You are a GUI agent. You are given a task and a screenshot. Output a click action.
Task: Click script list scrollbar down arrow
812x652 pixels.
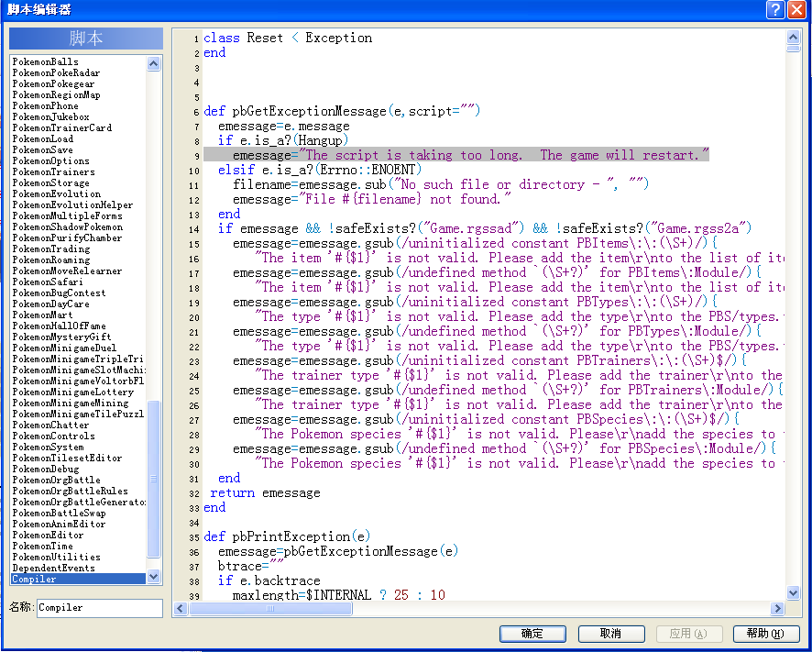tap(153, 576)
